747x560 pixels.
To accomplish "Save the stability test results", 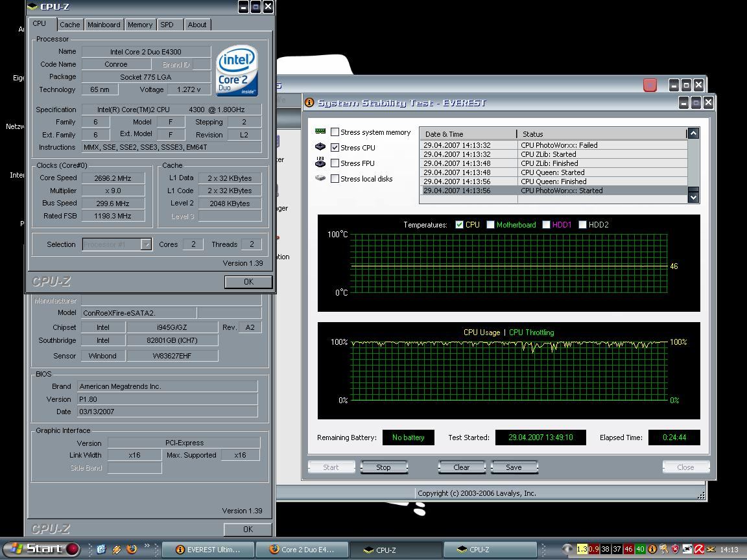I will 514,467.
